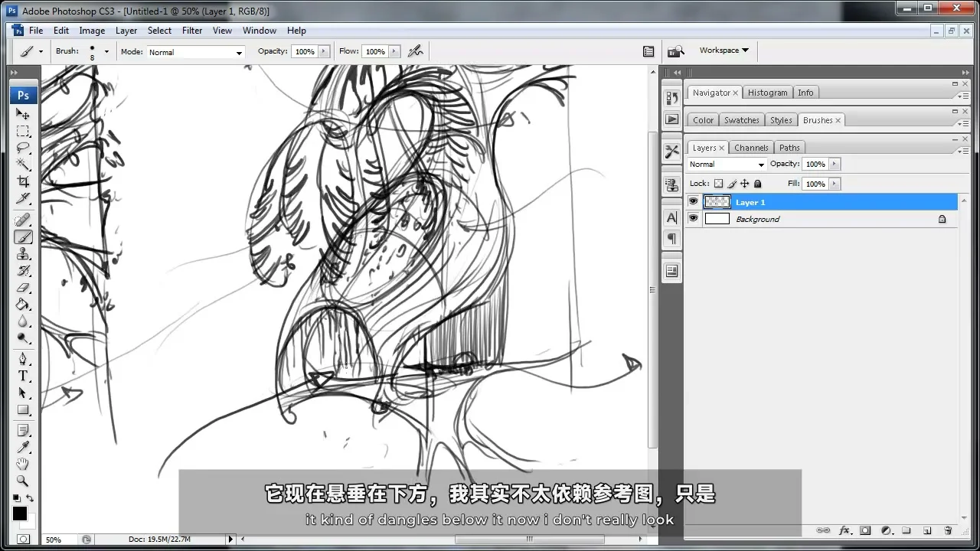980x551 pixels.
Task: Pick the Healing Brush tool
Action: [x=23, y=220]
